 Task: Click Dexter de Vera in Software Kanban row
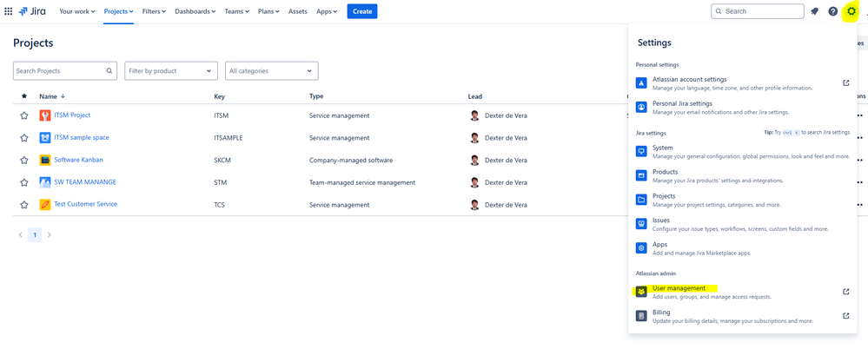pyautogui.click(x=506, y=161)
